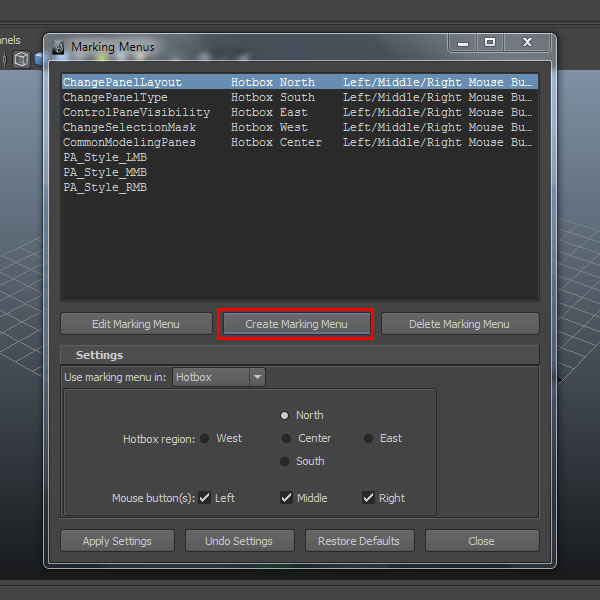600x600 pixels.
Task: Choose the Center hotbox region
Action: click(286, 439)
